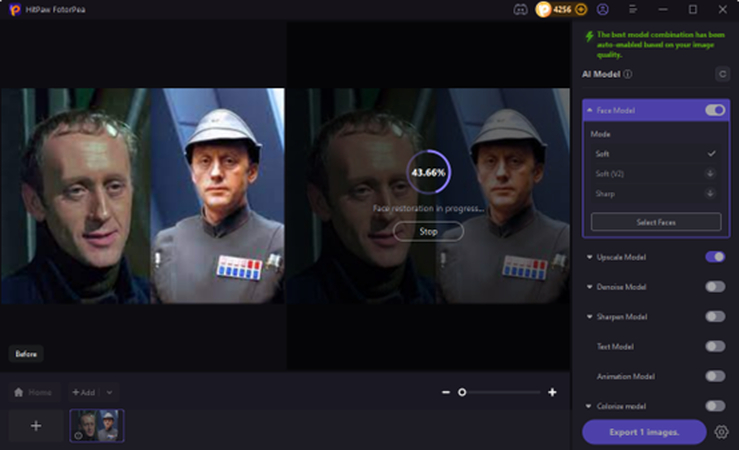Enable the Colorize model toggle

click(x=715, y=406)
